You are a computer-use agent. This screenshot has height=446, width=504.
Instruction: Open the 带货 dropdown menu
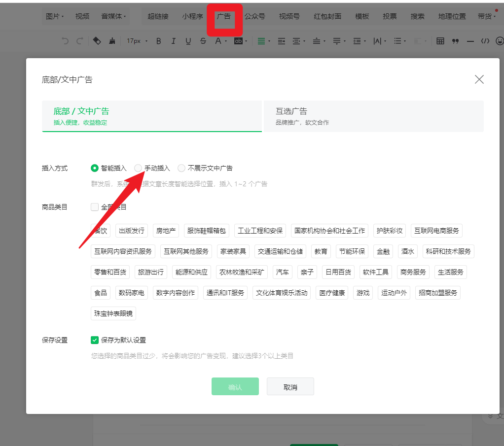487,16
